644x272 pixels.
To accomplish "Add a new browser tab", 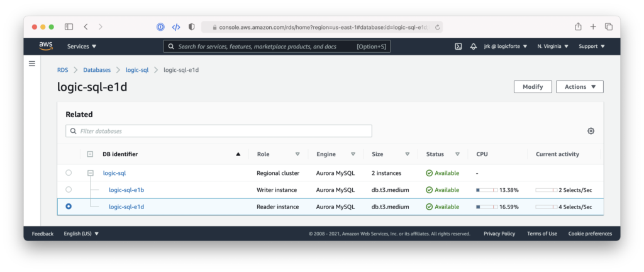I will click(x=593, y=26).
